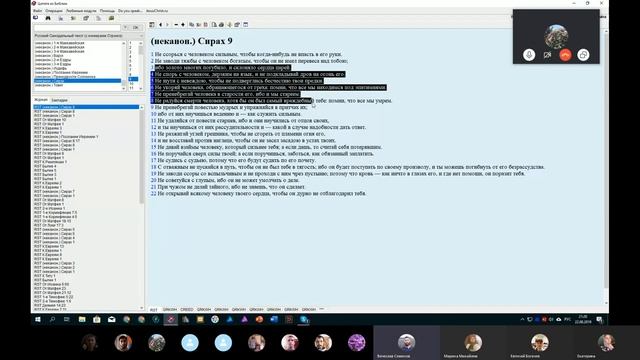Open the Операции menu
Screen dimensions: 640x360
[54, 11]
